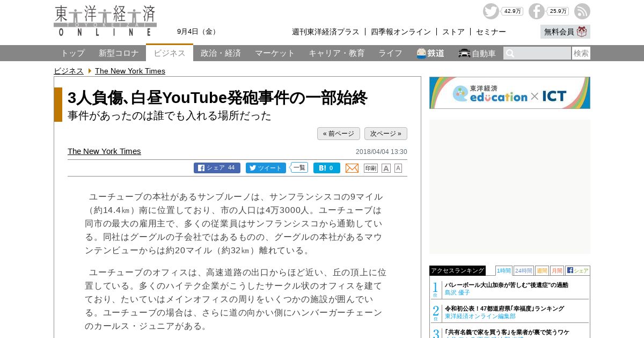
Task: Go to previous page with 前ページ
Action: tap(339, 134)
